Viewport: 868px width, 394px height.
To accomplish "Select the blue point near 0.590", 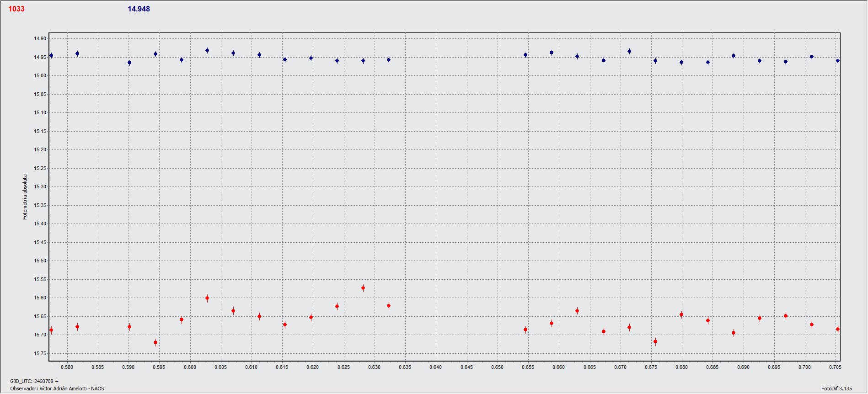I will [x=129, y=63].
